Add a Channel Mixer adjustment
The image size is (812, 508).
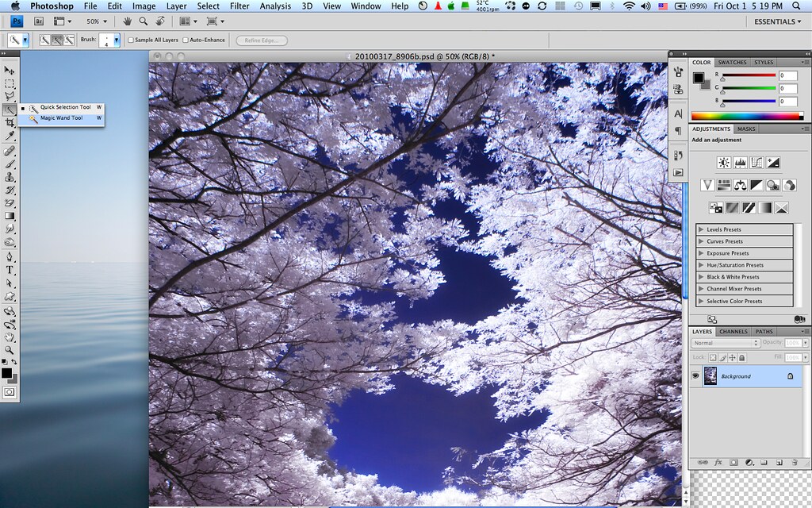click(789, 185)
